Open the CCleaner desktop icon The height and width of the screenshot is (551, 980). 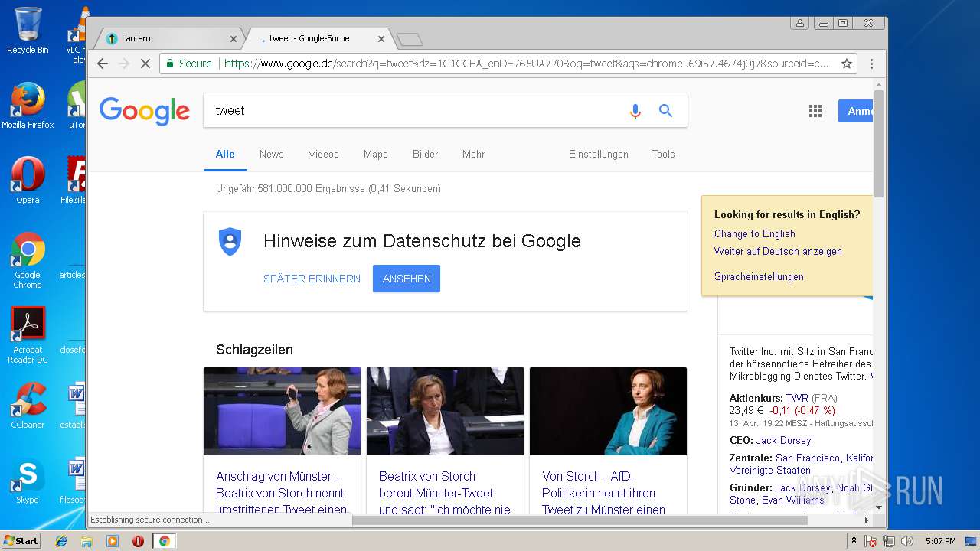(x=28, y=406)
